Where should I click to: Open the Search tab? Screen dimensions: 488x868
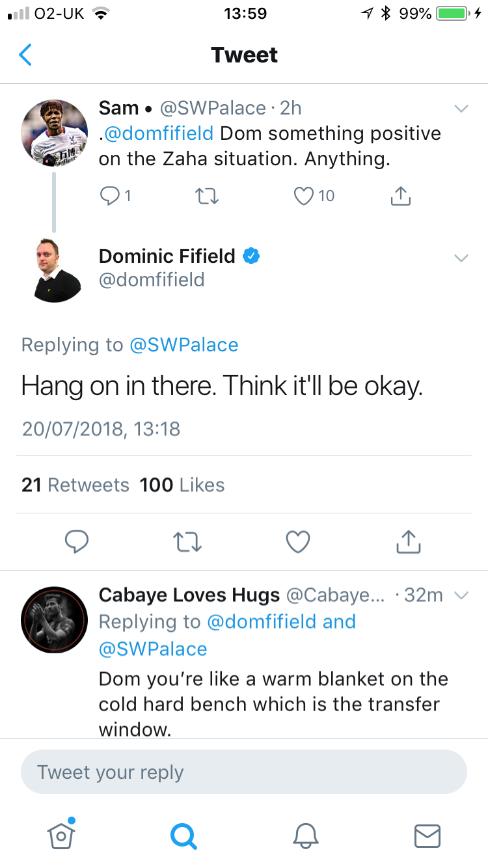pos(183,835)
